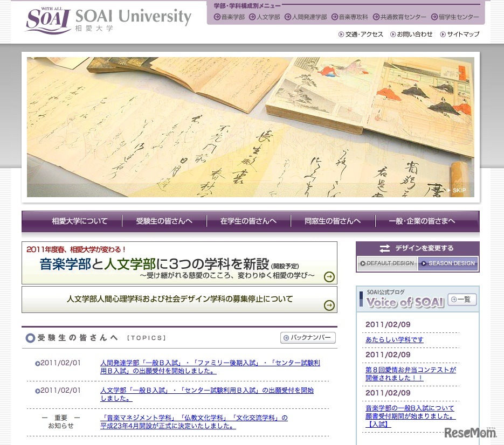The height and width of the screenshot is (445, 504).
Task: Click the green arrow on the new departments banner
Action: 329,277
